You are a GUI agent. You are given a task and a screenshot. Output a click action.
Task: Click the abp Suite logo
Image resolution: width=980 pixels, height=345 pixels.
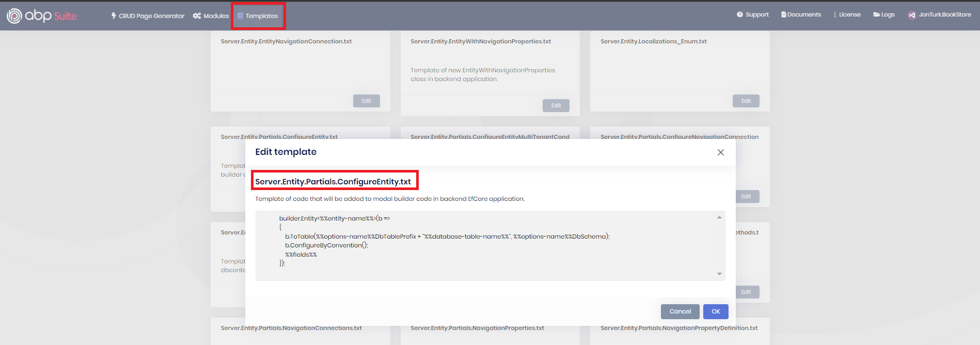point(41,15)
